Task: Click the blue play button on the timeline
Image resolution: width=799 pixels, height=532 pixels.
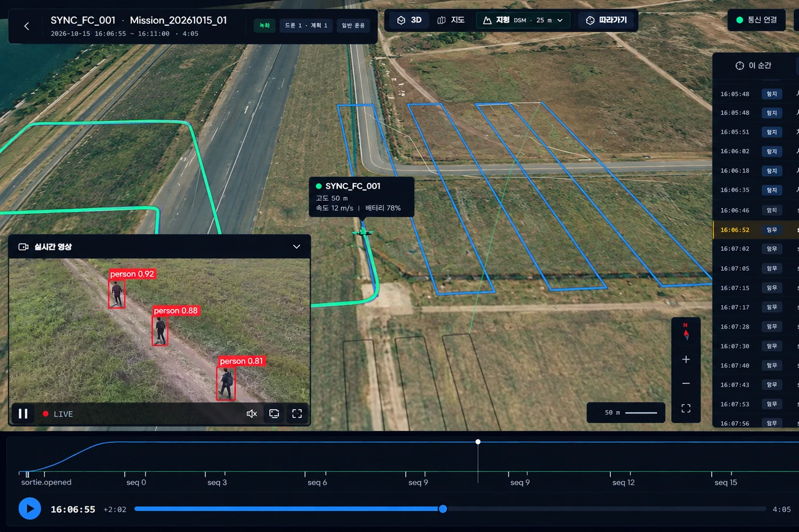Action: click(30, 509)
